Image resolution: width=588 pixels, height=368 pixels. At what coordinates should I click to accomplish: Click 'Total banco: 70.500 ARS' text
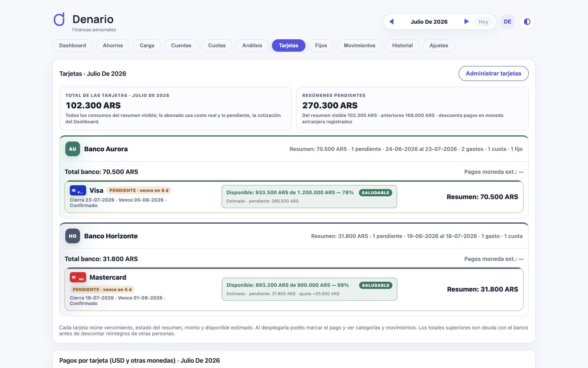pos(101,172)
